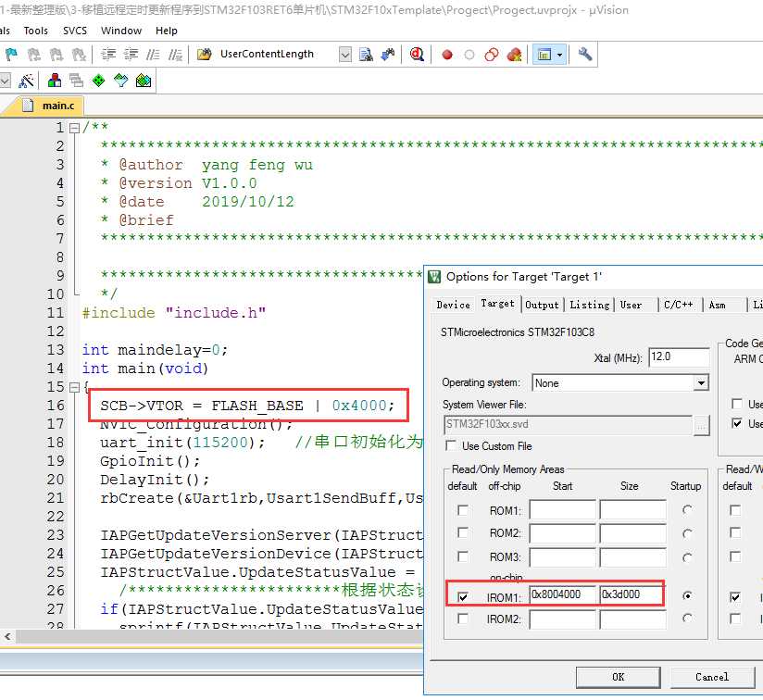Click the IROM1 Start field showing 0x8004000

click(x=562, y=595)
